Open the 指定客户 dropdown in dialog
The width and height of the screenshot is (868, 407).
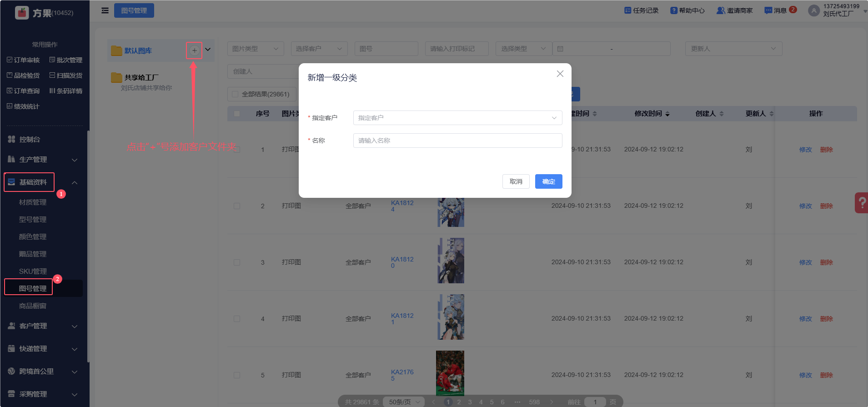[457, 118]
